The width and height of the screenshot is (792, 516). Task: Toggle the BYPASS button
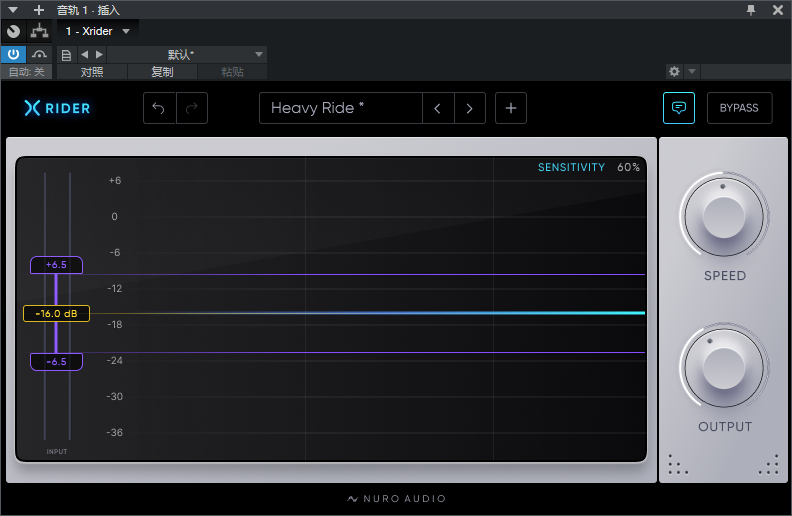pos(739,108)
